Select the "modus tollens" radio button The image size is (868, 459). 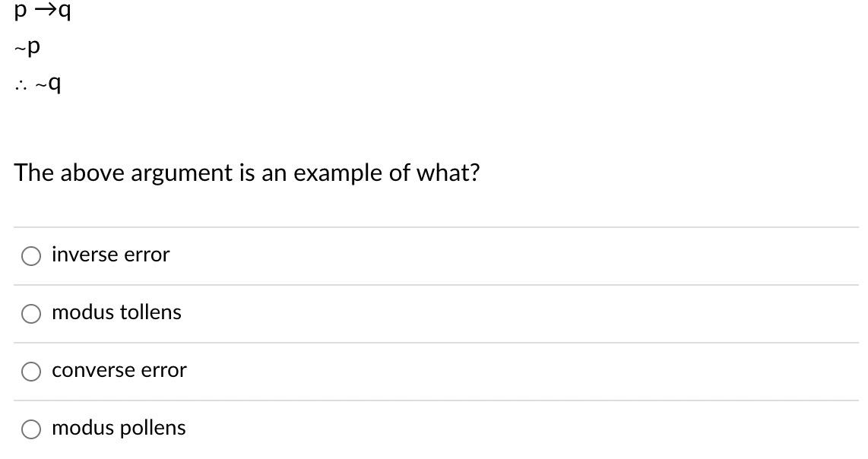pos(30,313)
